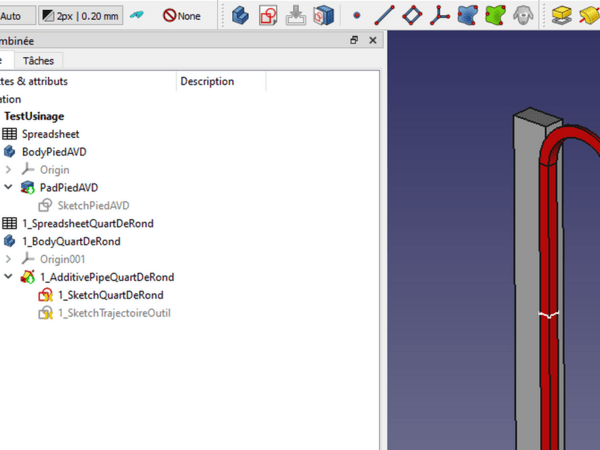Click the yellow Pad tool icon
This screenshot has height=450, width=600.
coord(562,15)
